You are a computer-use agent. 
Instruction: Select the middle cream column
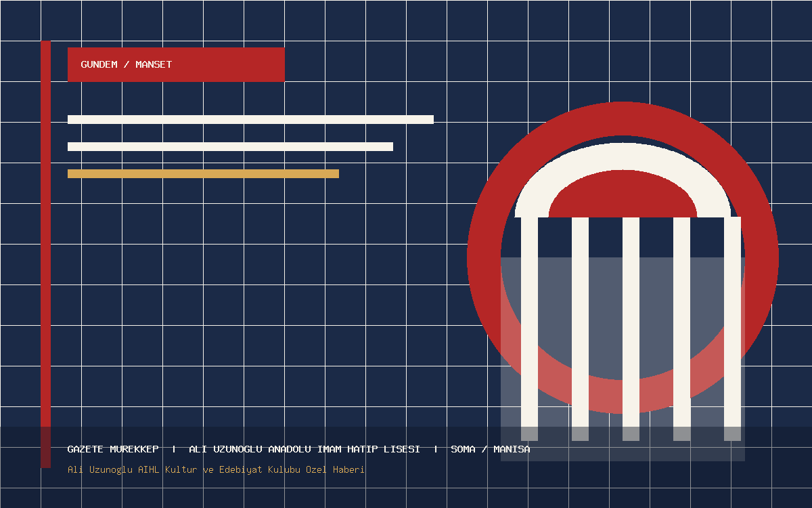pos(631,329)
